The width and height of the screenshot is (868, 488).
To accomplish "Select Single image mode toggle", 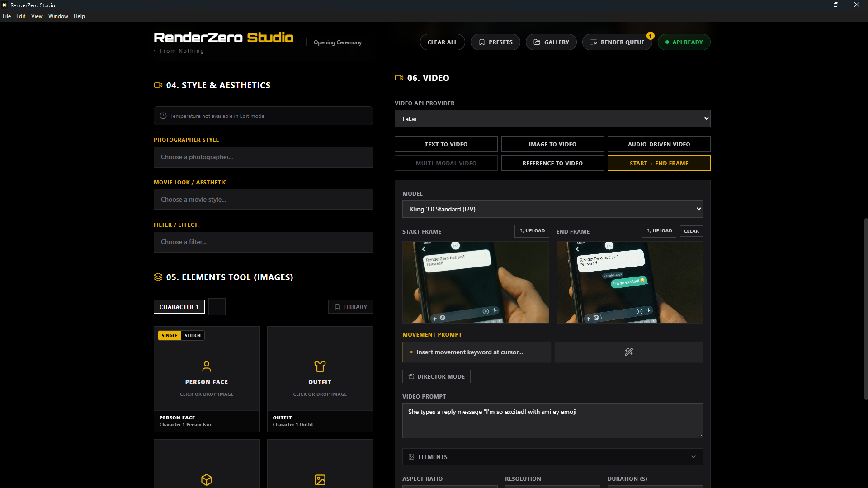I will 170,335.
